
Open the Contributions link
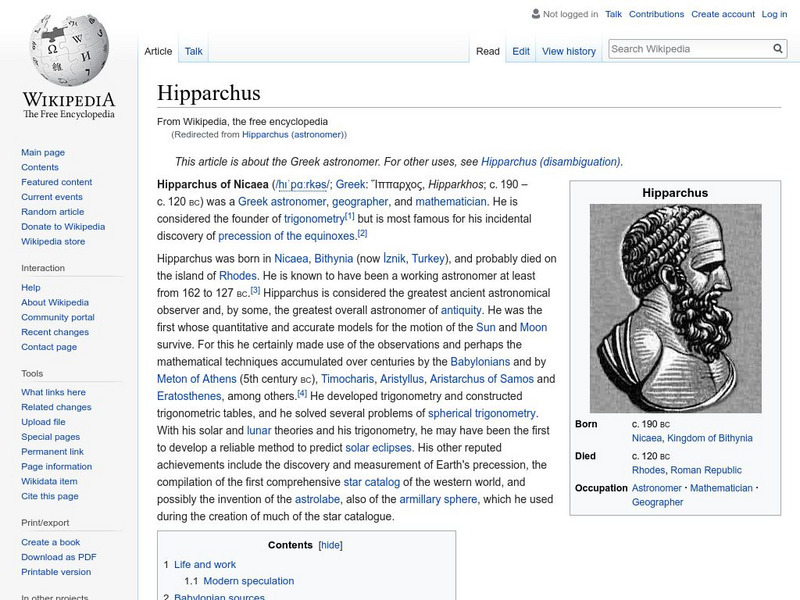pos(656,14)
